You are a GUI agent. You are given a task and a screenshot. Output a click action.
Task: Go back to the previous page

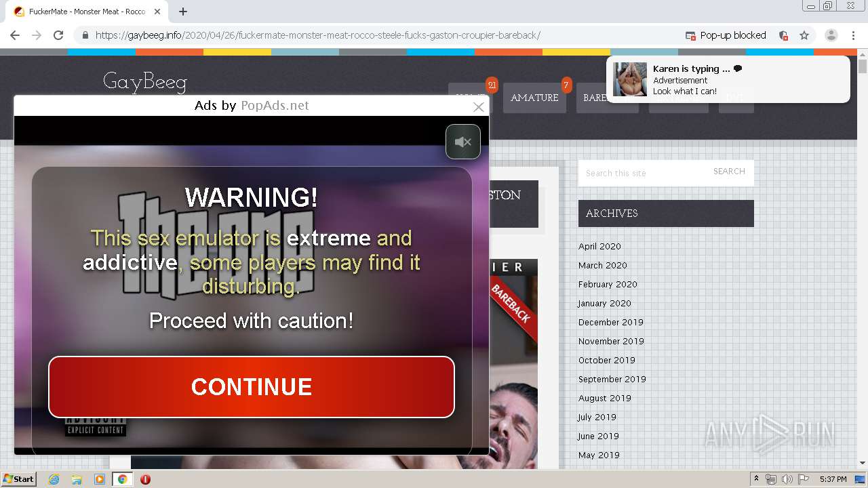click(x=15, y=35)
